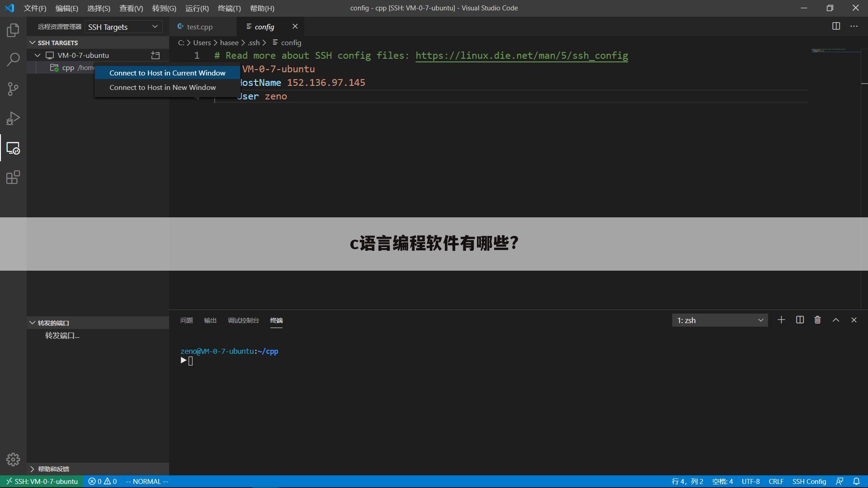Choose Connect to Host in Current Window
The image size is (868, 488).
pos(167,73)
